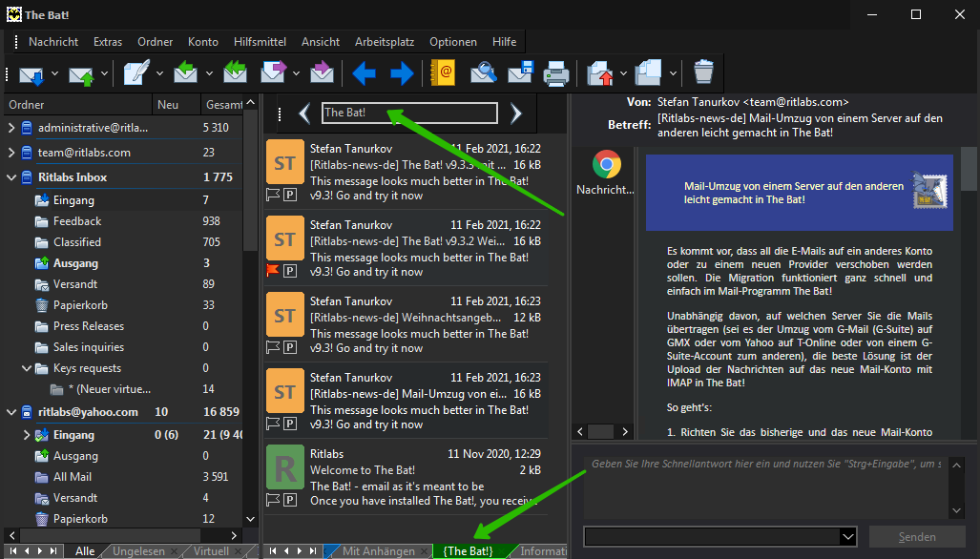Print the message with printer icon
The width and height of the screenshot is (980, 559).
556,73
